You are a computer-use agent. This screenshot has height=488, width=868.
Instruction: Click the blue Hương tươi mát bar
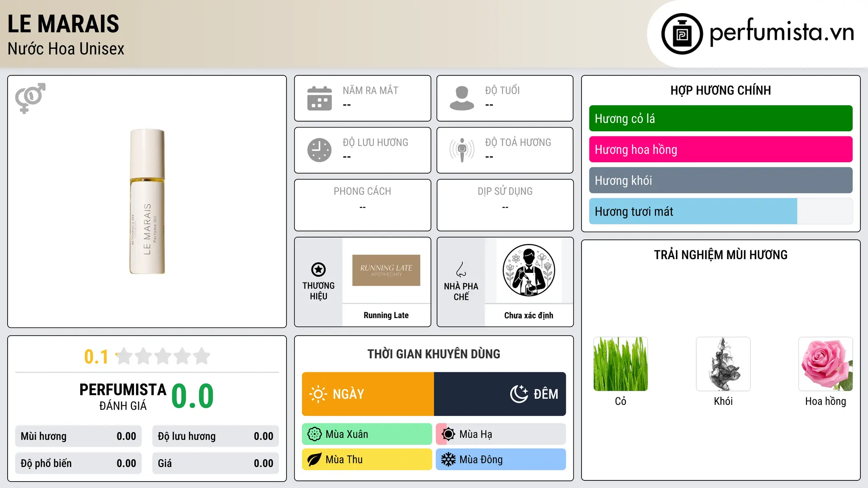[721, 211]
